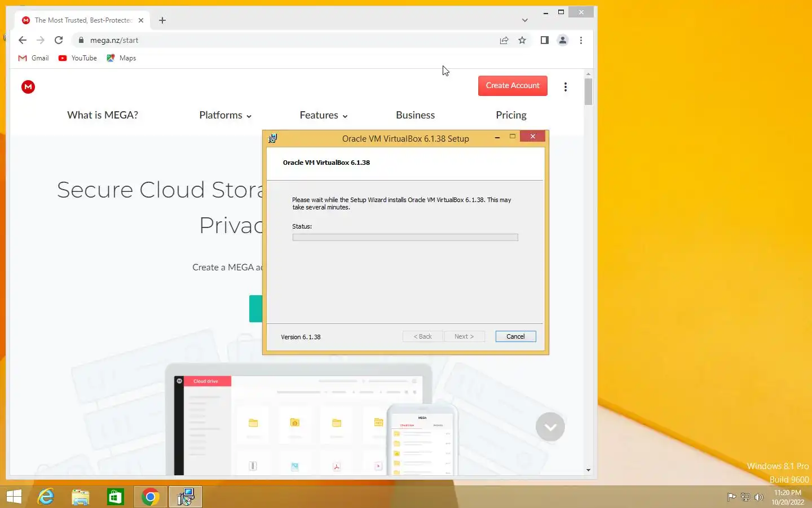The height and width of the screenshot is (508, 812).
Task: Click the VirtualBox setup title bar icon
Action: 273,138
